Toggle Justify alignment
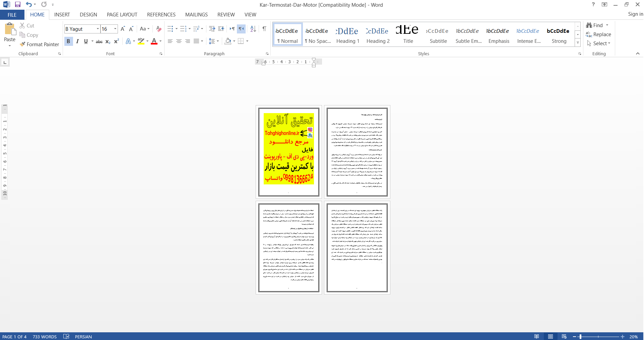 pos(196,41)
